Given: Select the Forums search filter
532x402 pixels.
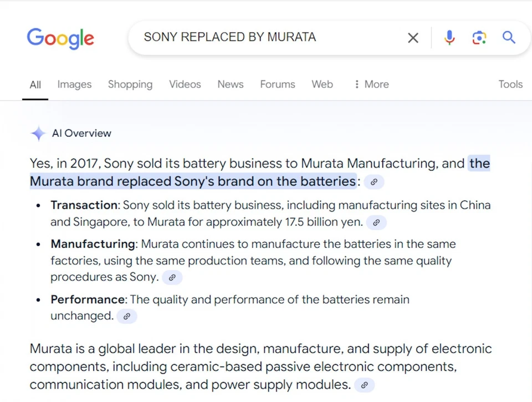Looking at the screenshot, I should point(277,84).
